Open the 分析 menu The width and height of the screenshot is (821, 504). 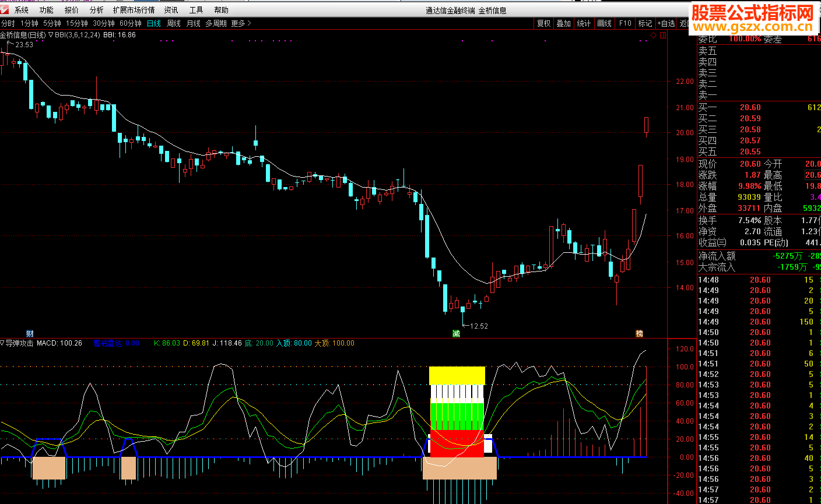pos(97,10)
